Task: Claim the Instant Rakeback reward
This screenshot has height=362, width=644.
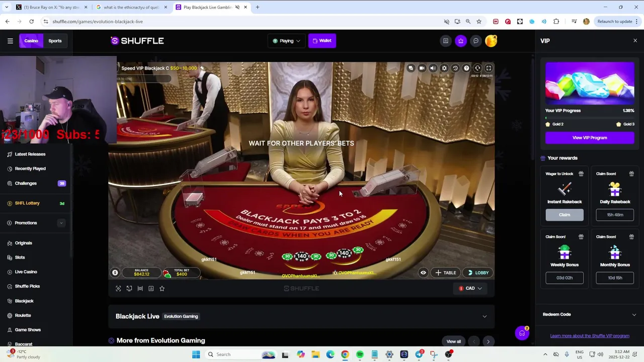Action: click(x=565, y=215)
